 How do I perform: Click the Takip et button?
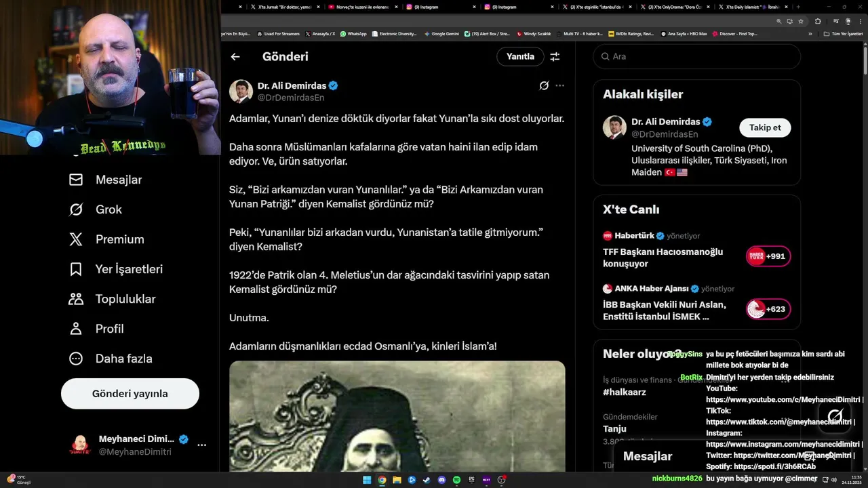pos(765,127)
